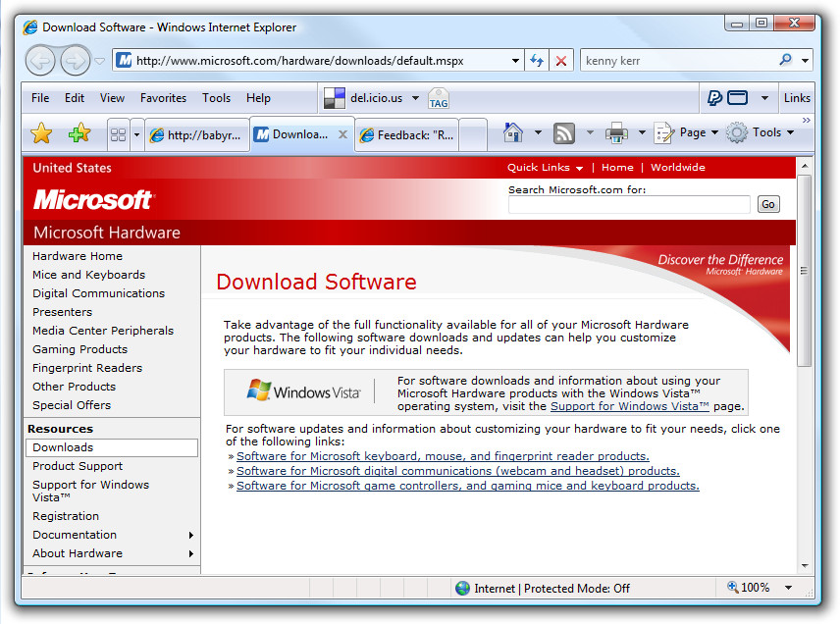
Task: Switch to the http://babyr... tab
Action: [197, 135]
